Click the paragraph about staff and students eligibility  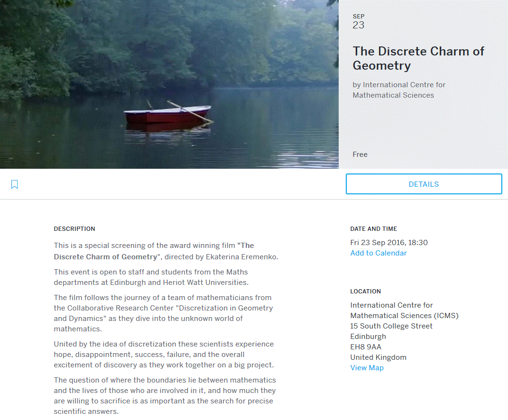151,277
